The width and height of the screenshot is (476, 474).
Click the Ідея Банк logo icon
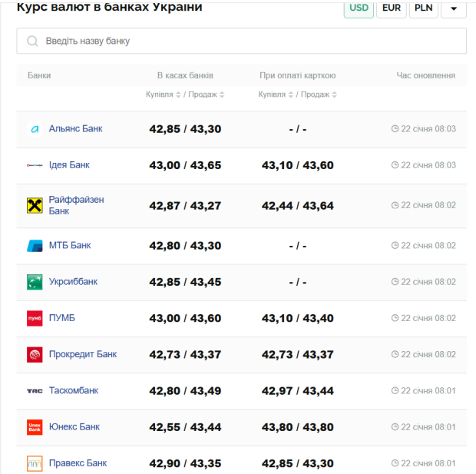pyautogui.click(x=35, y=165)
